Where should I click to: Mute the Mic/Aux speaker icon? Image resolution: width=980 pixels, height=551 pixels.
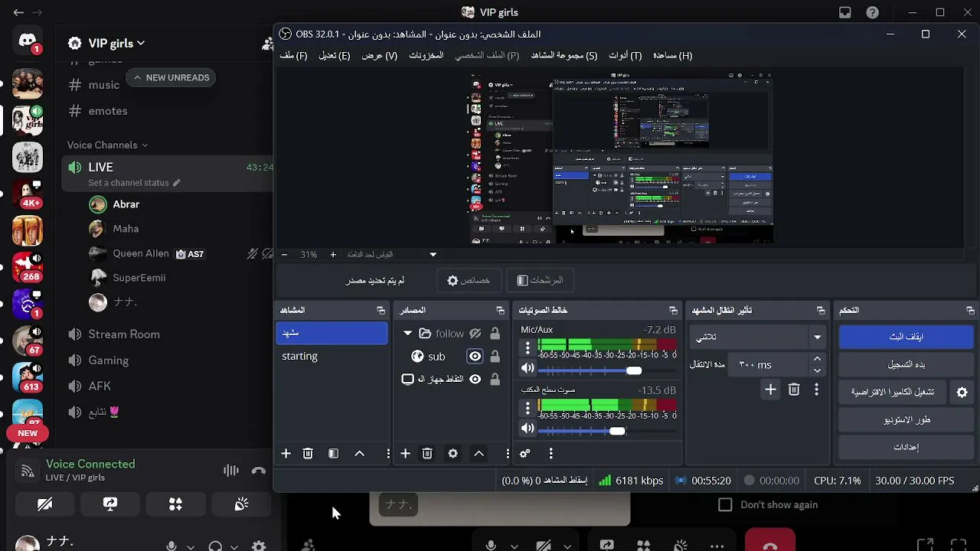(528, 369)
